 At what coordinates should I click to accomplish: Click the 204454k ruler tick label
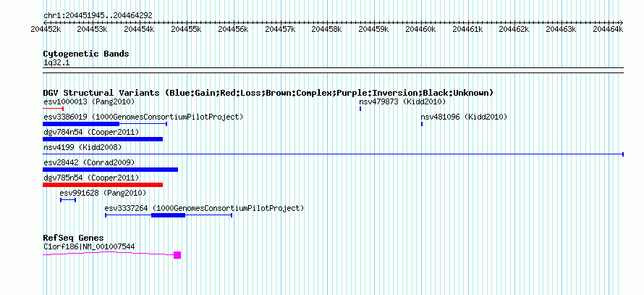(x=139, y=29)
